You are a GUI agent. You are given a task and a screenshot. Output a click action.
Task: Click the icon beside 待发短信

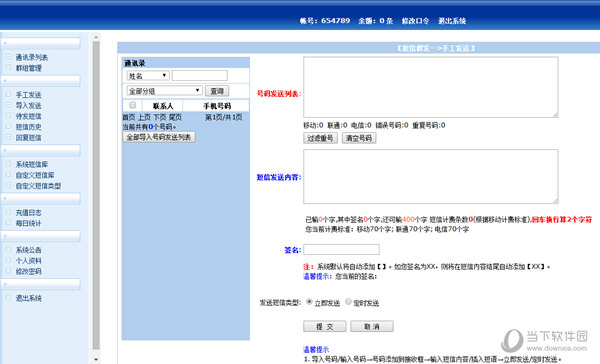8,116
